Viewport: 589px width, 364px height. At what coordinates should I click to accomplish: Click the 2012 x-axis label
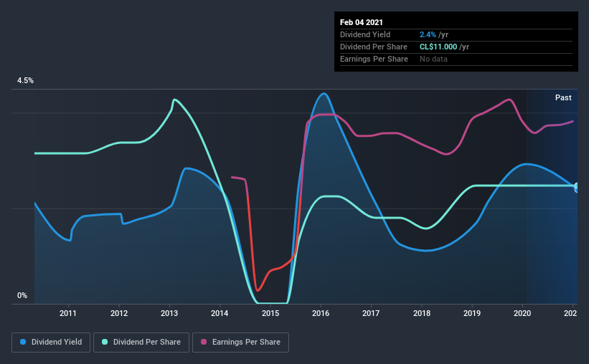click(118, 313)
